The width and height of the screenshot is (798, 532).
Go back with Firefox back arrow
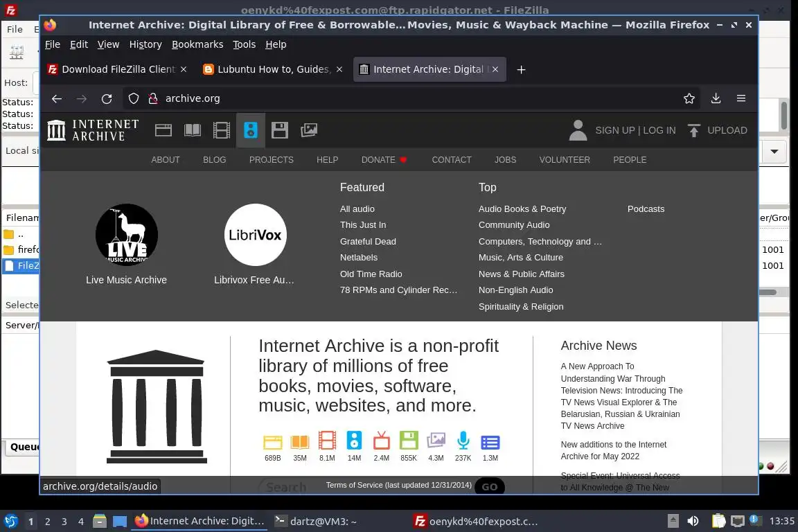coord(57,99)
